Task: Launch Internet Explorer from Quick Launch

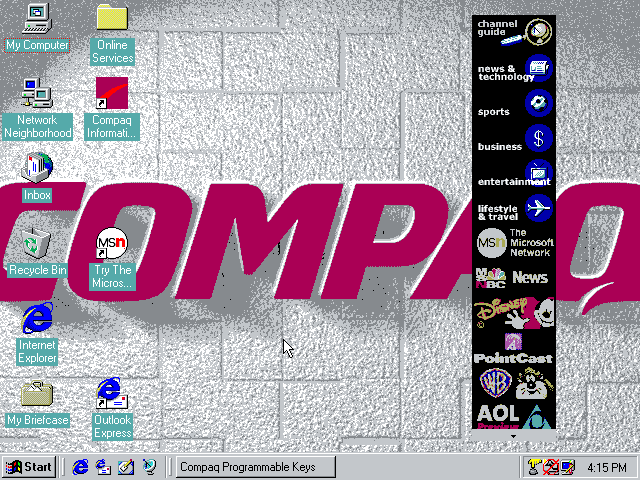Action: pos(80,467)
